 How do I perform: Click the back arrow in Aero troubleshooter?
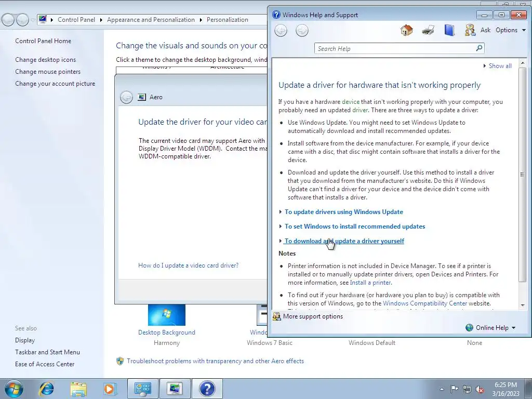pos(126,97)
